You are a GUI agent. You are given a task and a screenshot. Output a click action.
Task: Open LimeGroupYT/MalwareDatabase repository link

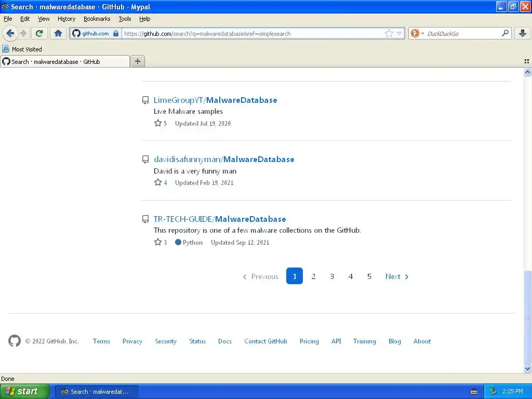pos(215,100)
